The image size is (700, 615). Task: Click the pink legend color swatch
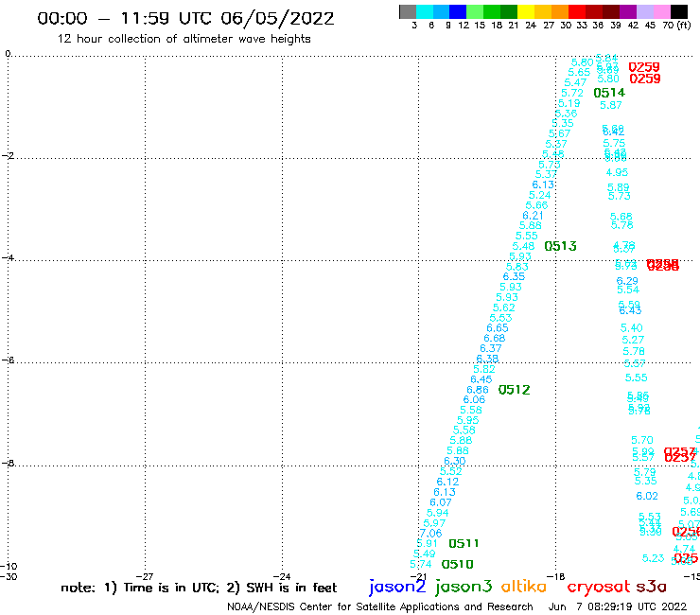click(661, 11)
